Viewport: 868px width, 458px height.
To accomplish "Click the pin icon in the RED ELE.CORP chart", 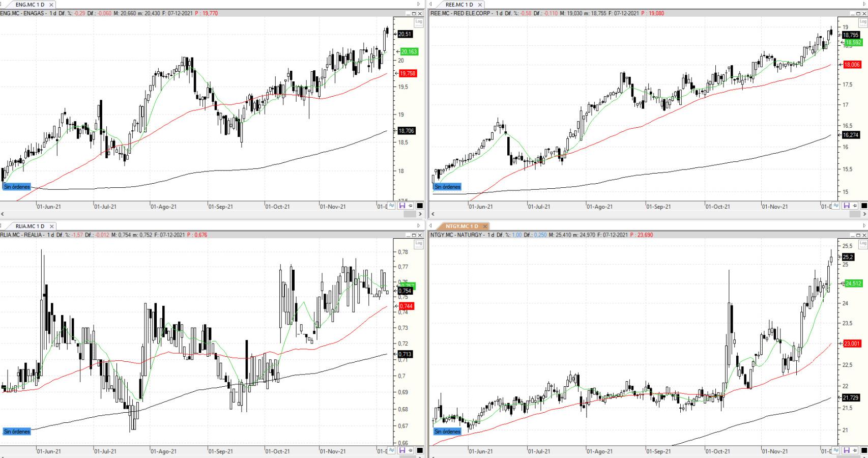I will point(855,206).
